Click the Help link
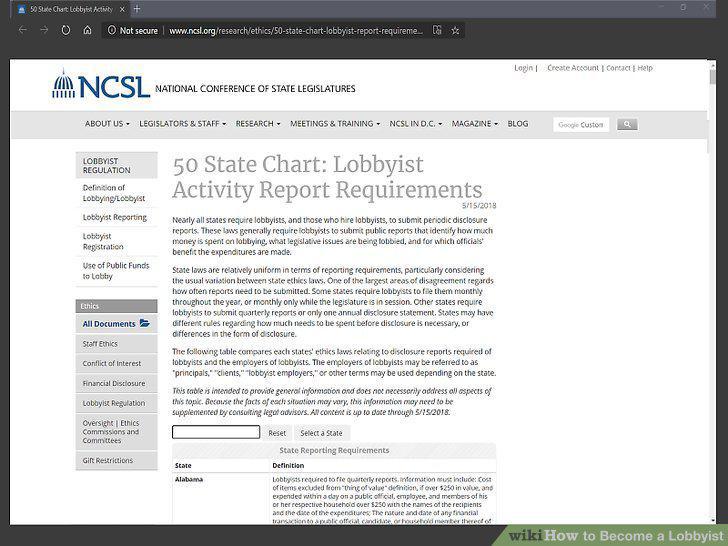Image resolution: width=728 pixels, height=546 pixels. click(645, 68)
